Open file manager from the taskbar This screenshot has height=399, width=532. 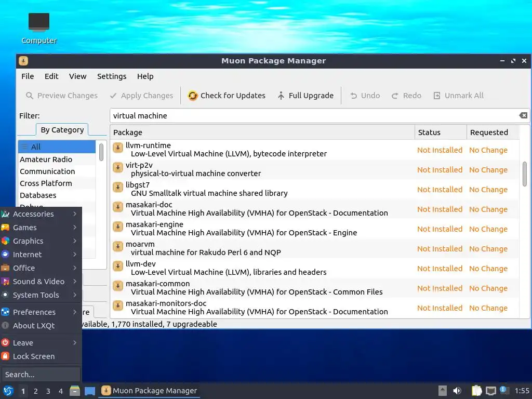pos(75,391)
